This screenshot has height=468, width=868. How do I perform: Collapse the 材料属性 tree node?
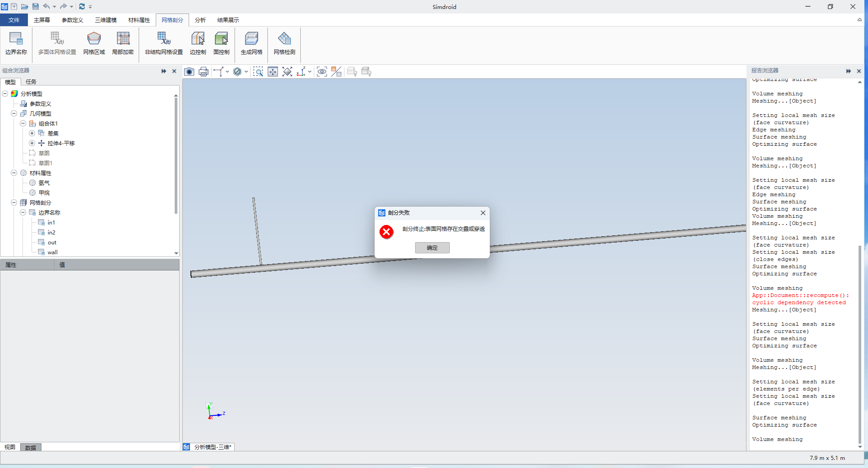tap(14, 173)
